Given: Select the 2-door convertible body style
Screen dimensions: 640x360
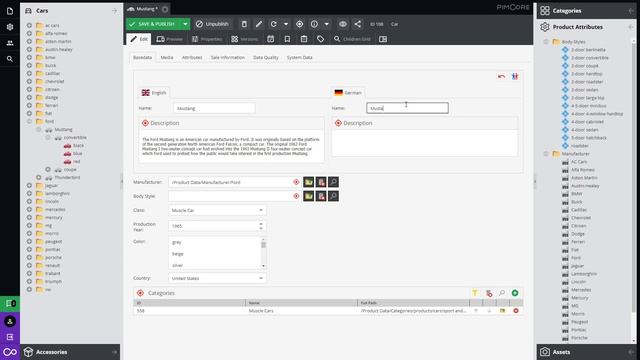Looking at the screenshot, I should click(x=589, y=58).
